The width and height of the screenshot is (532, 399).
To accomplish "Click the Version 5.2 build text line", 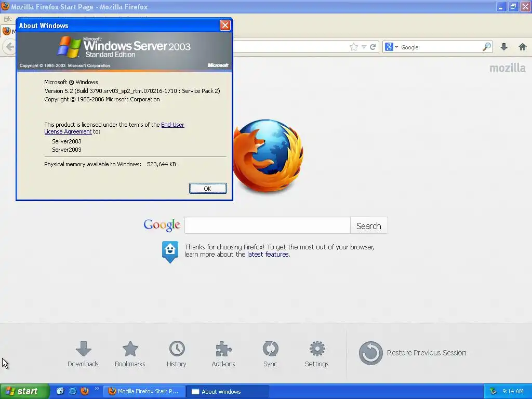I will 132,91.
